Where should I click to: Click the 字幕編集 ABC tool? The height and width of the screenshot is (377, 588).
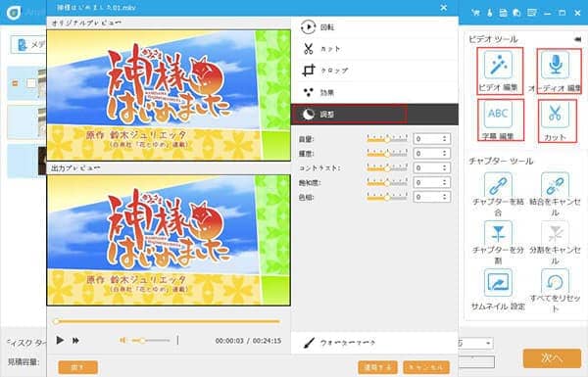(499, 119)
